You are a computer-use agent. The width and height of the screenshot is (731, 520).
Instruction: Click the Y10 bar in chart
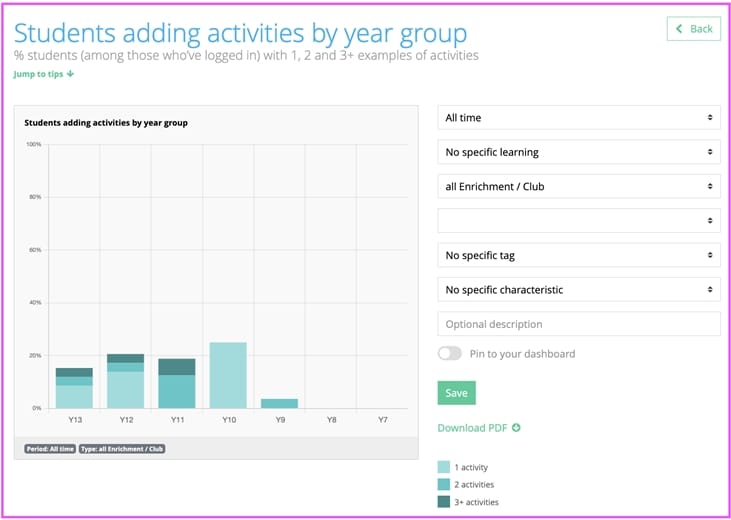(x=228, y=375)
